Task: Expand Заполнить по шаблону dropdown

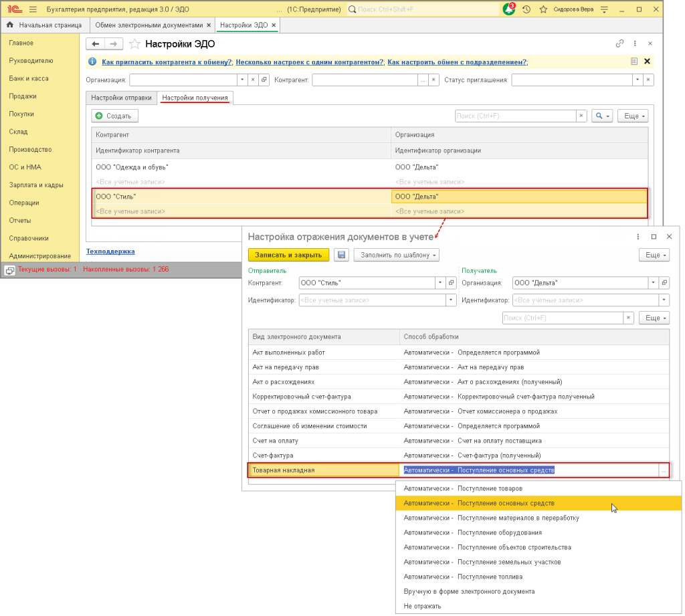Action: point(397,255)
